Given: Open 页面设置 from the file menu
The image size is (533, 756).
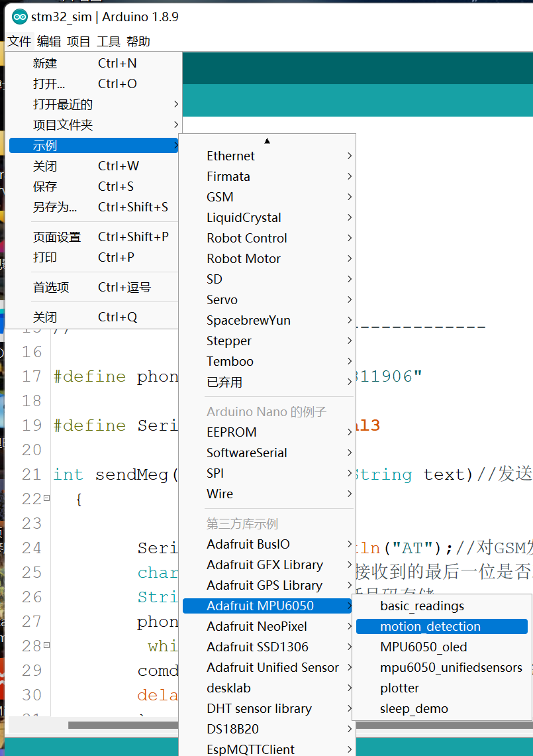Looking at the screenshot, I should (93, 237).
